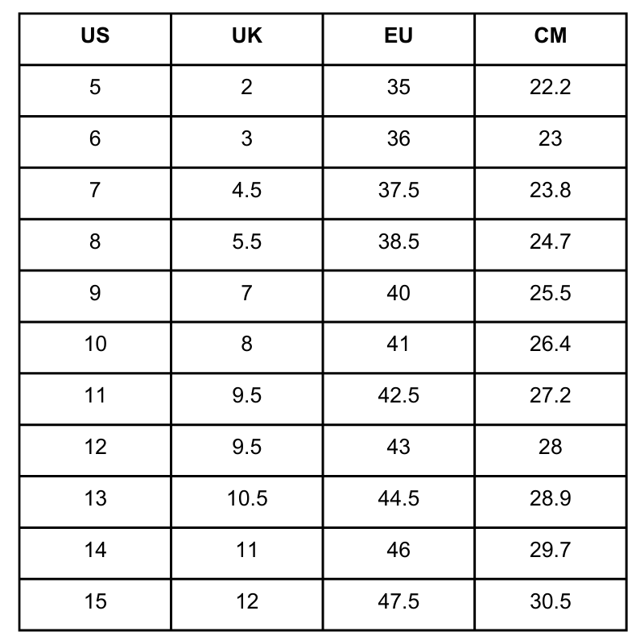Select the US size 5 cell

(x=95, y=90)
